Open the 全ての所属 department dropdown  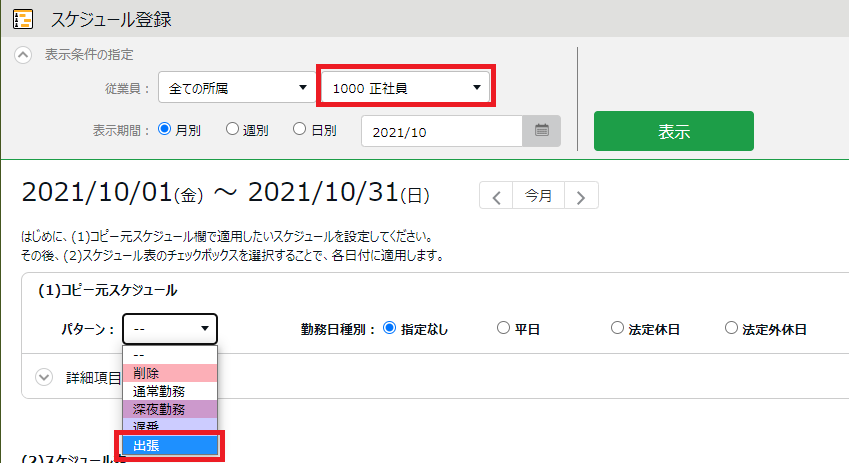(236, 89)
